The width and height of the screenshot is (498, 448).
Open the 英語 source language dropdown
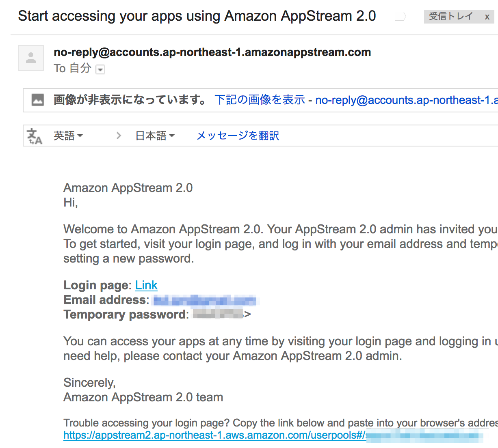coord(68,136)
